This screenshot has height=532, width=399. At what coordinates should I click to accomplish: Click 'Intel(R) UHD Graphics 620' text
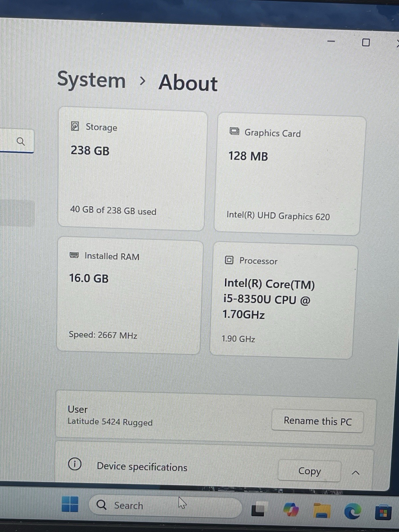click(x=278, y=216)
